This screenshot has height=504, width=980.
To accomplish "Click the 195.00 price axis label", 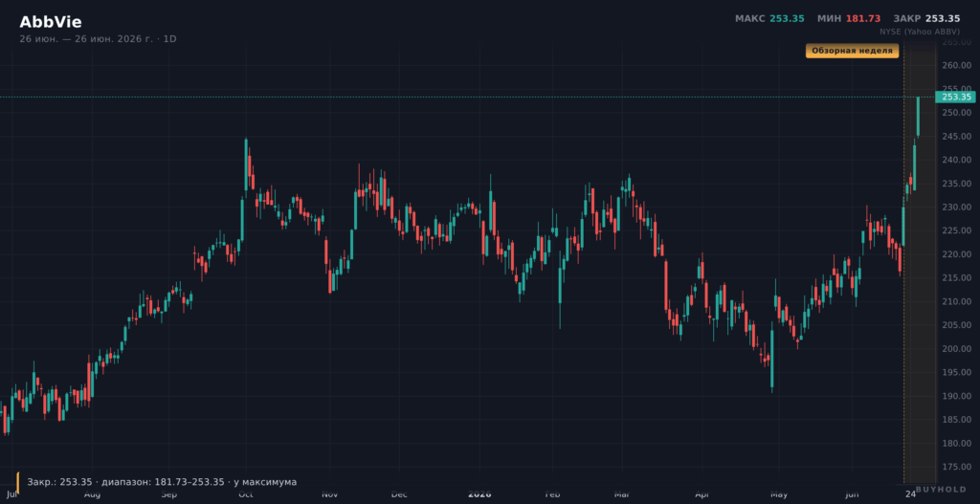I will pos(956,372).
